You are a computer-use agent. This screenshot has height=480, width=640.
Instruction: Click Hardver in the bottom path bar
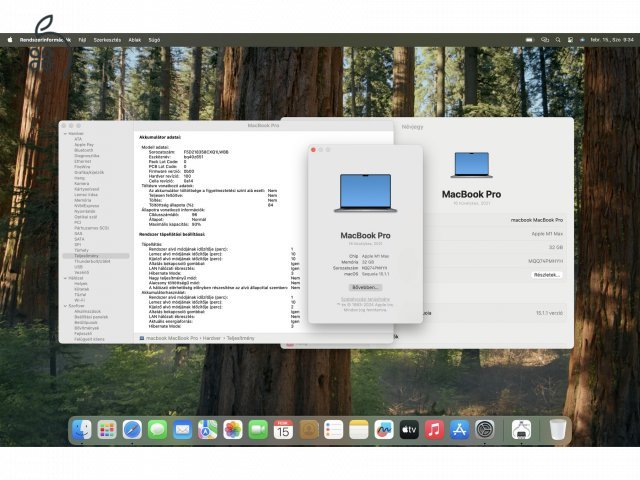(211, 338)
